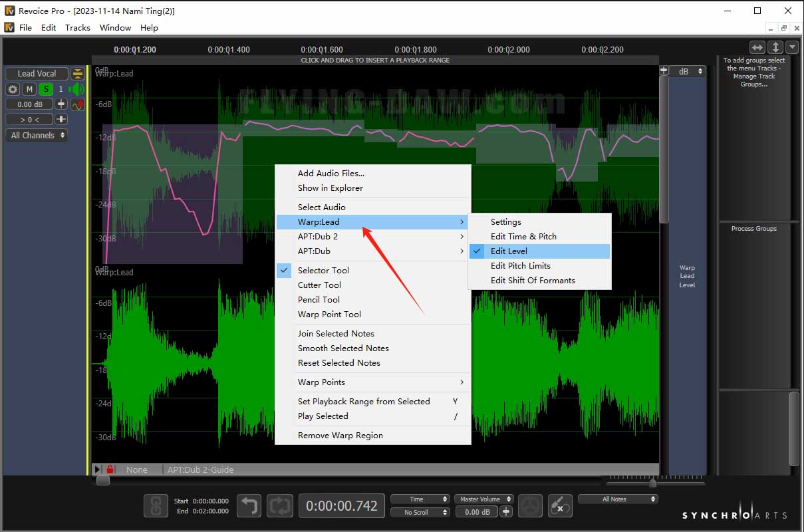The image size is (804, 532).
Task: Click the 0.00 dB track gain field
Action: click(x=30, y=104)
